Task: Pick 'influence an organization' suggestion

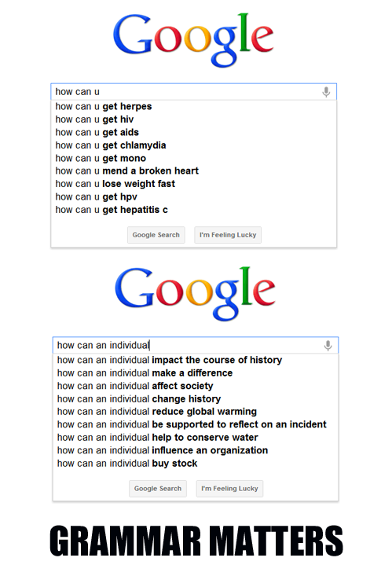Action: click(196, 450)
